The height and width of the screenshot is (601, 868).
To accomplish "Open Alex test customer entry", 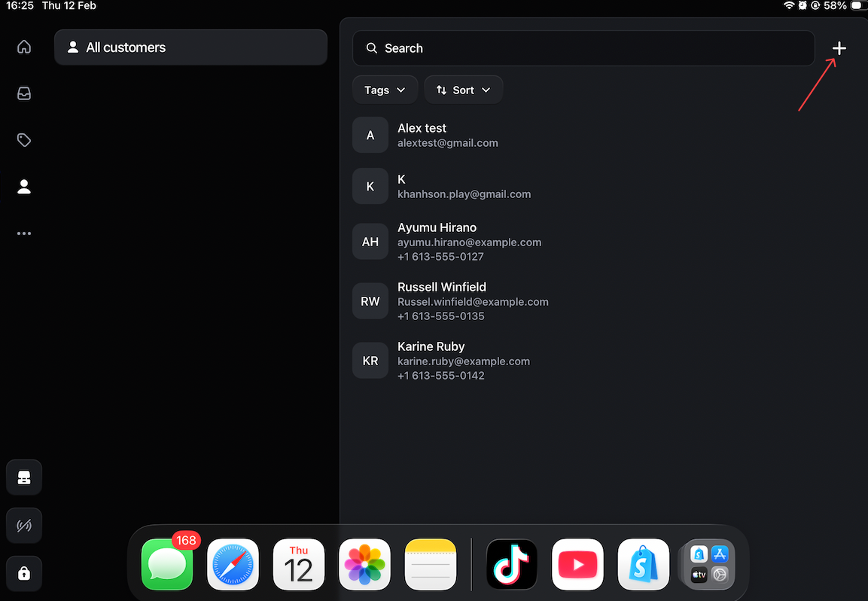I will [x=447, y=135].
